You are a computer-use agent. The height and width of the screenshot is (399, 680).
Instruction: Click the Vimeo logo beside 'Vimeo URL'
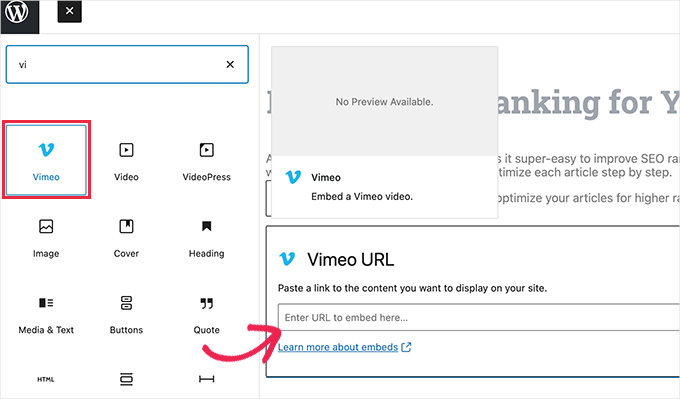(287, 259)
